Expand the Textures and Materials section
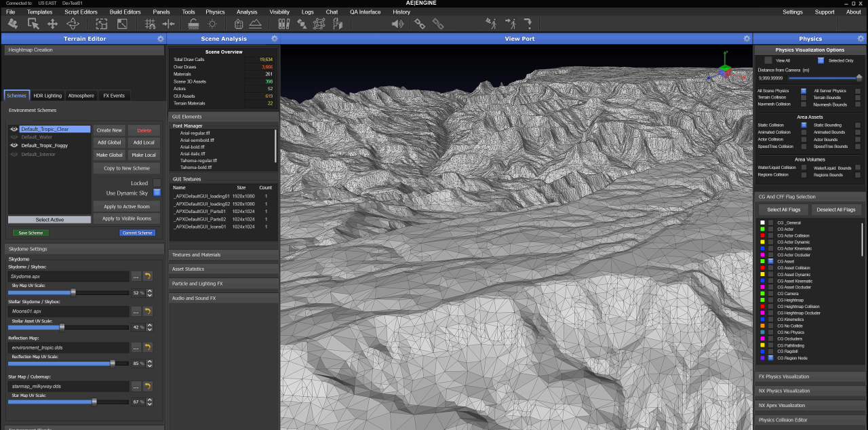 [224, 255]
